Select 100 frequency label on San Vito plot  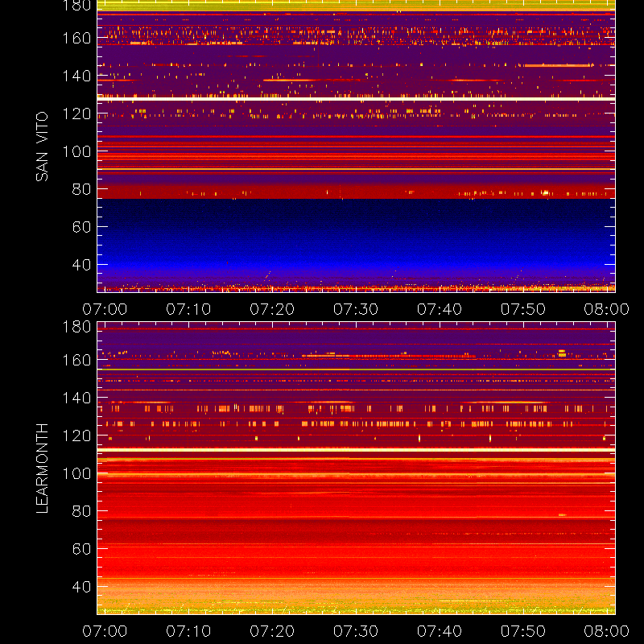point(76,151)
